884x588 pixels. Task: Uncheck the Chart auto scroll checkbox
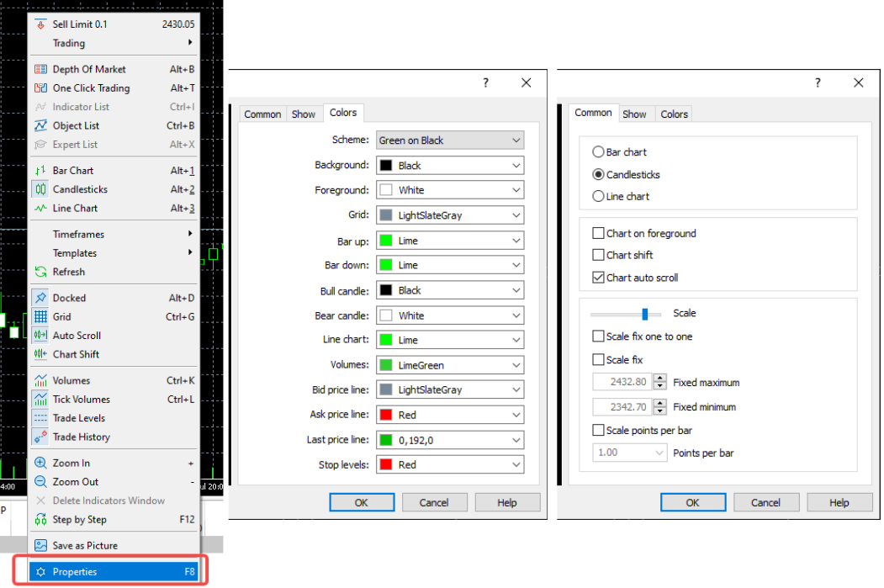(599, 278)
